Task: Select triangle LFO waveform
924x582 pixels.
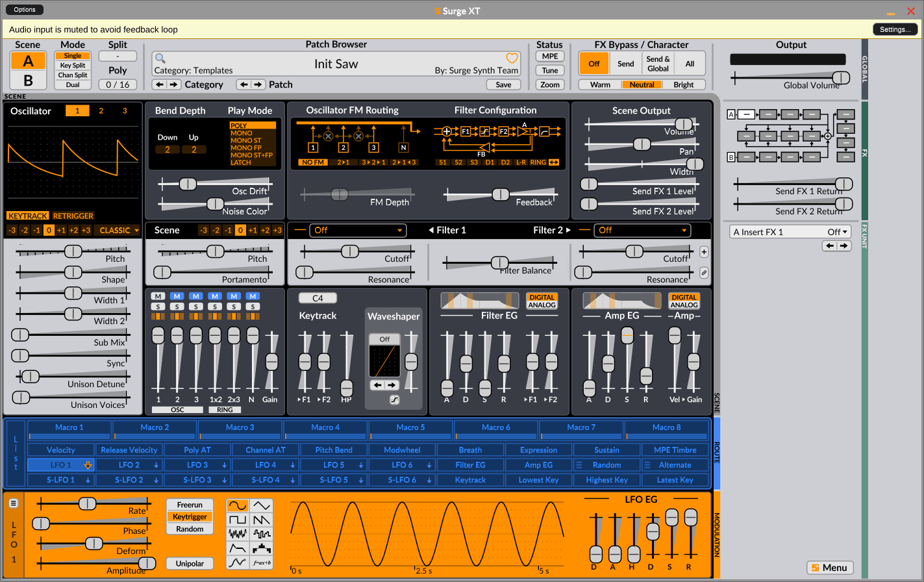Action: pyautogui.click(x=262, y=505)
